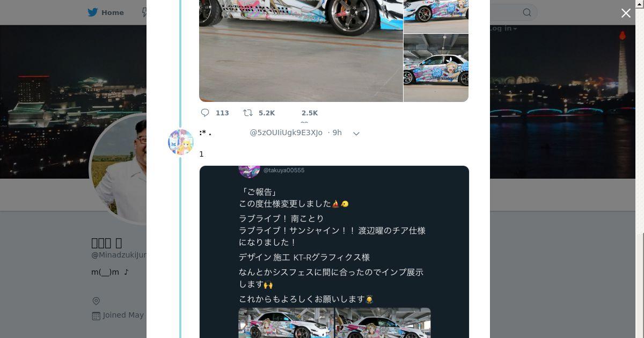Screen dimensions: 644x338
Task: Click the @MinadzukiJun handle
Action: click(119, 255)
